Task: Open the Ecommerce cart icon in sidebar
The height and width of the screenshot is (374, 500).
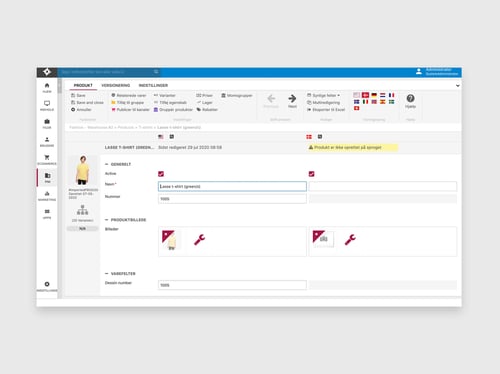Action: [47, 157]
